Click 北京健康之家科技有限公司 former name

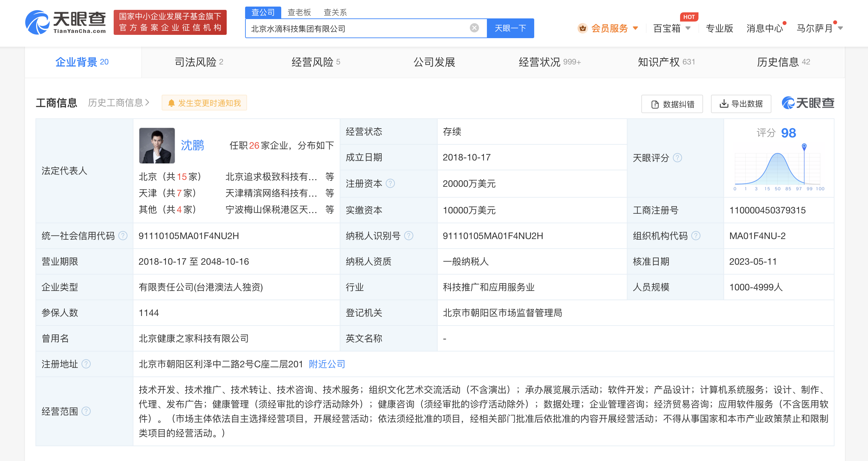pyautogui.click(x=194, y=338)
